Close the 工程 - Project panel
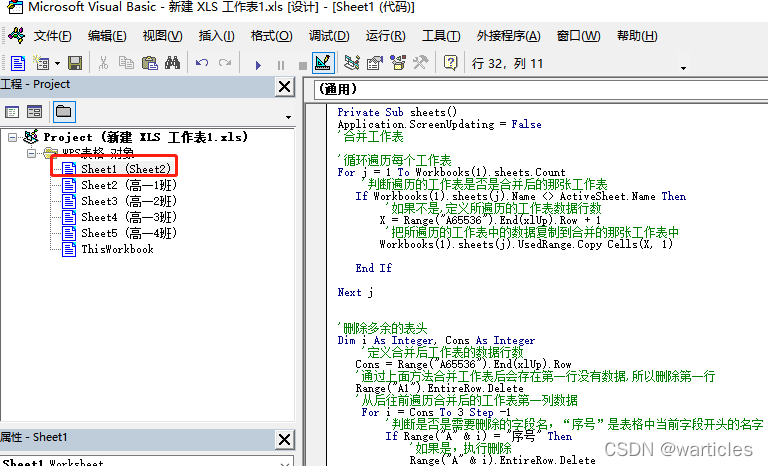 click(x=284, y=87)
